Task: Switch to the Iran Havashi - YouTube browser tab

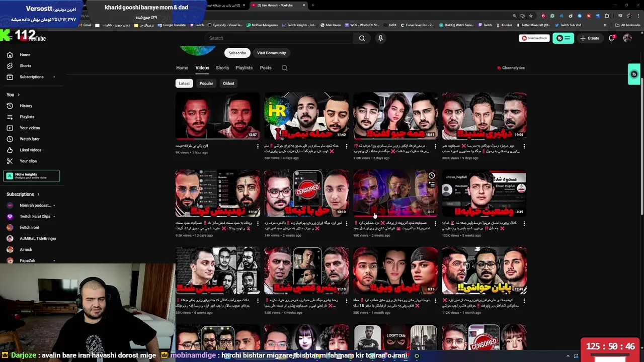Action: [x=278, y=5]
